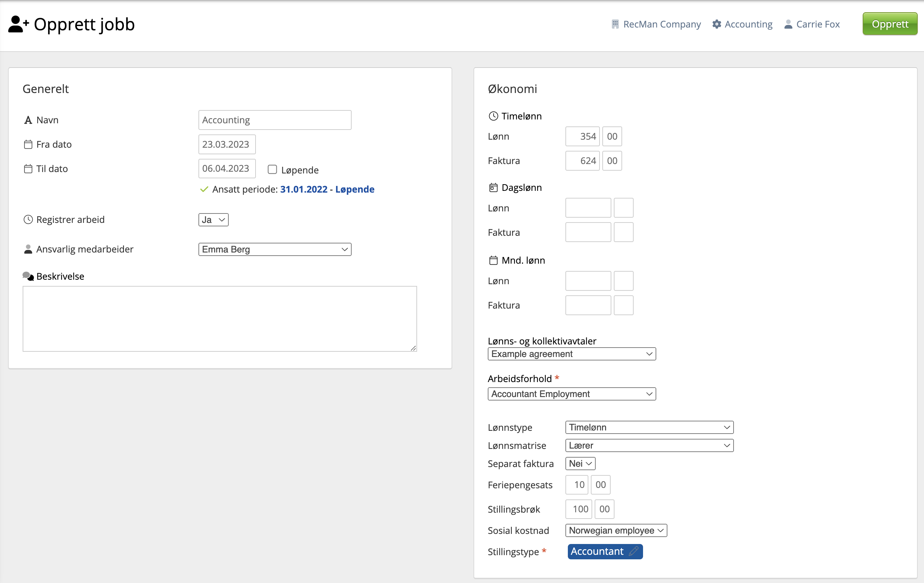The width and height of the screenshot is (924, 583).
Task: Click into the Beskrivelse text area
Action: point(219,318)
